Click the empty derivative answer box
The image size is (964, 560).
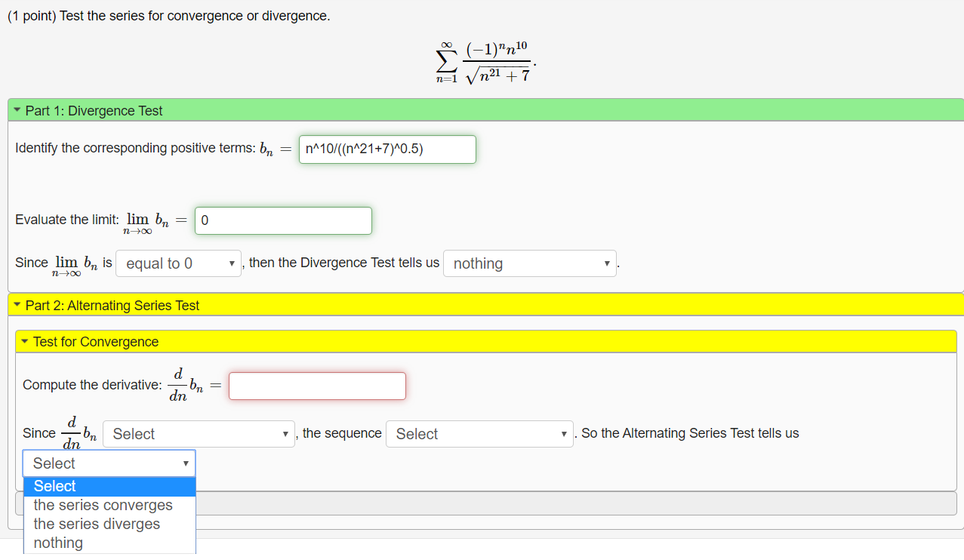pyautogui.click(x=316, y=385)
